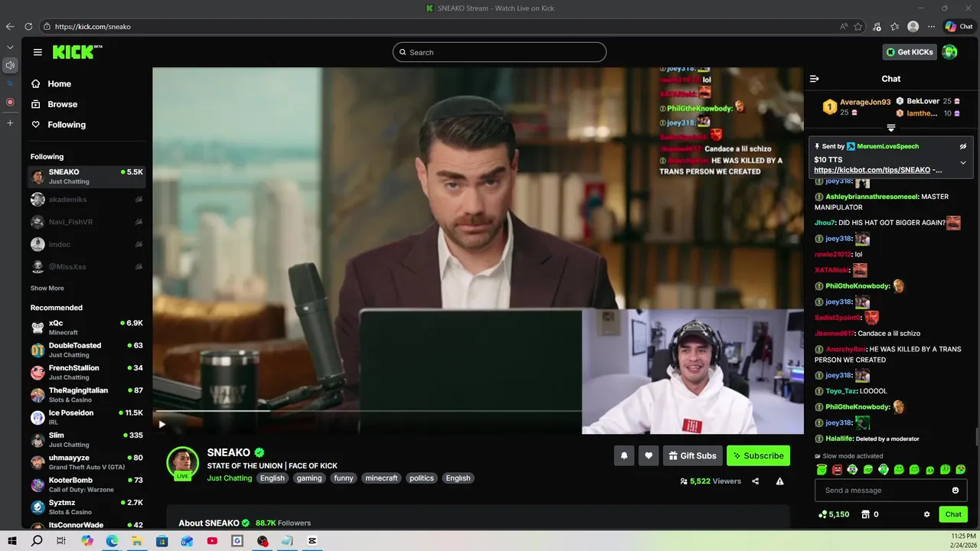Viewport: 980px width, 551px height.
Task: Click the Get KICKs button
Action: coord(910,52)
